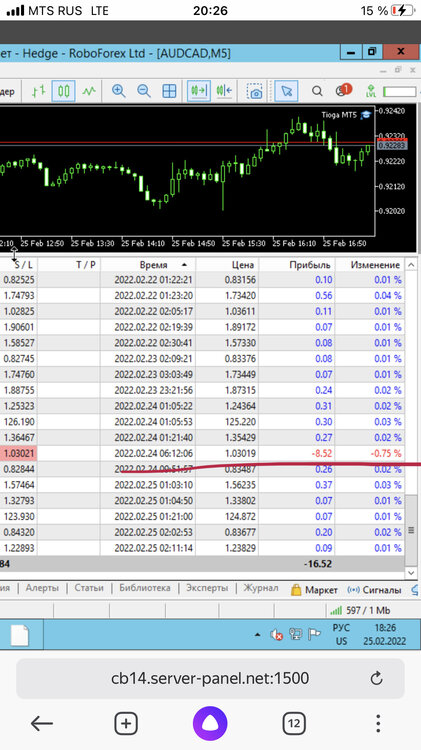Open account notifications with red badge

[x=343, y=89]
